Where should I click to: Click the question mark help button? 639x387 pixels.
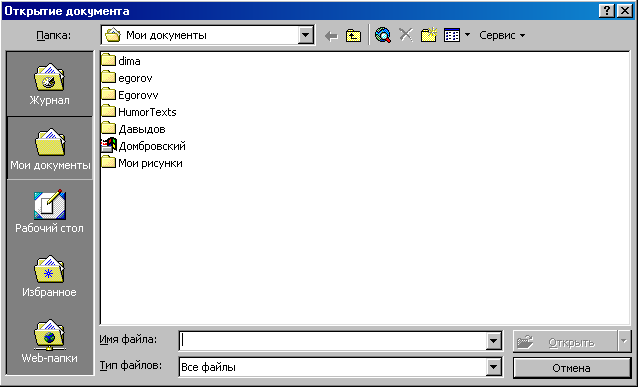[607, 11]
